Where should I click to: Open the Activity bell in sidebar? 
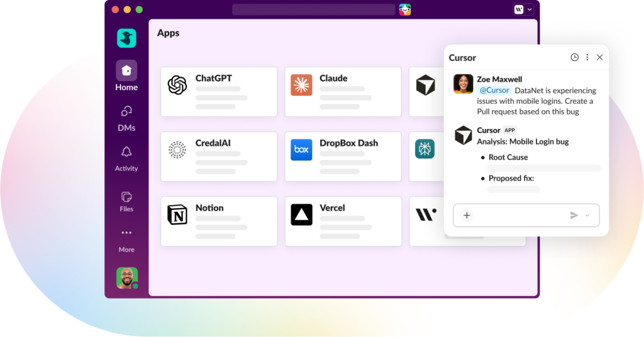click(126, 159)
